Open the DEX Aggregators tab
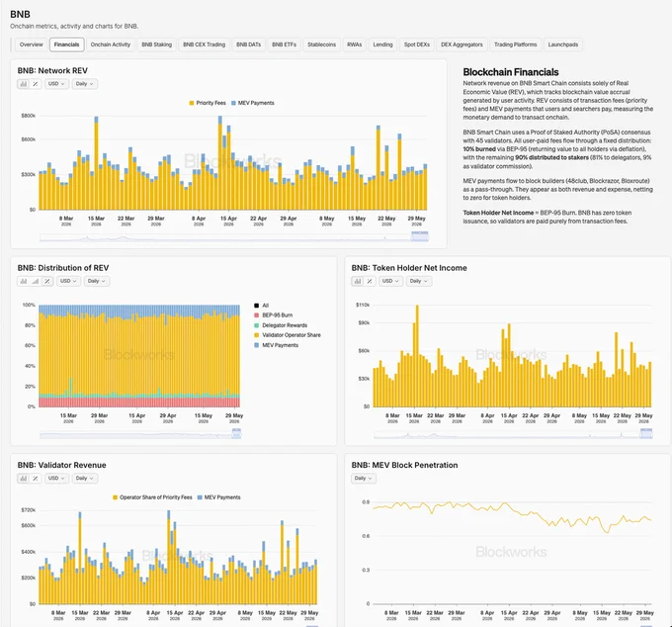The height and width of the screenshot is (627, 672). click(462, 45)
